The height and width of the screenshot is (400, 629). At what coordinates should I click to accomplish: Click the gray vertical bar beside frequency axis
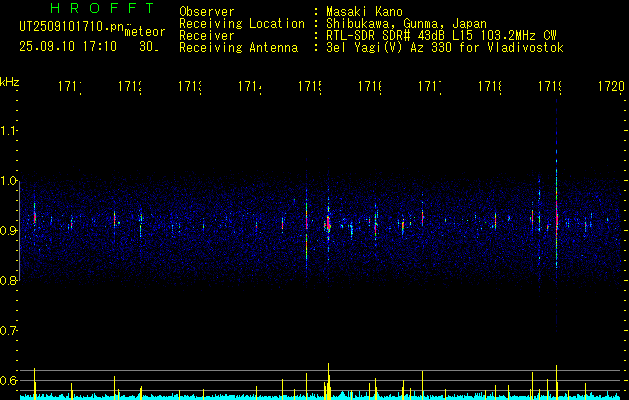click(x=19, y=231)
